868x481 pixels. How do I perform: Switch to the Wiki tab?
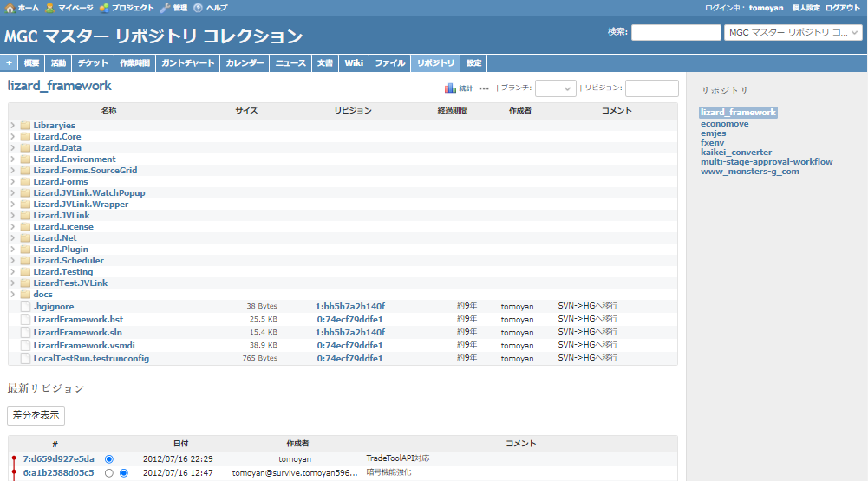coord(353,63)
